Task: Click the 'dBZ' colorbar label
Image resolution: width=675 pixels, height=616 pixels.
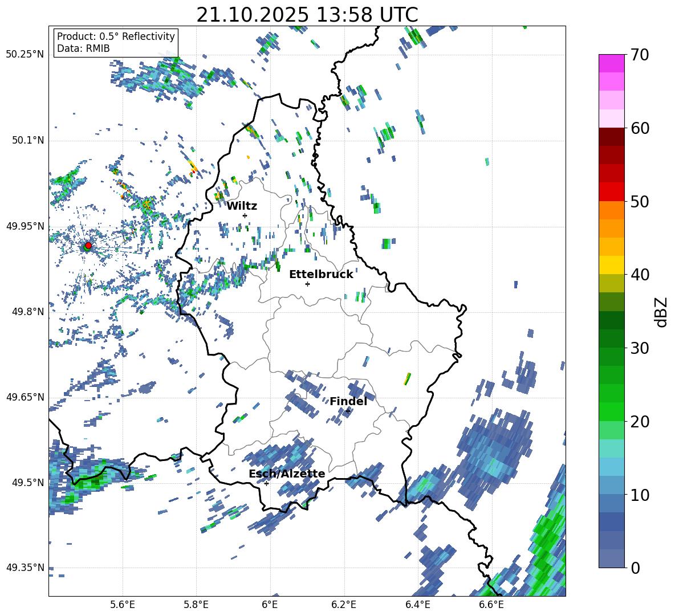Action: coord(662,312)
